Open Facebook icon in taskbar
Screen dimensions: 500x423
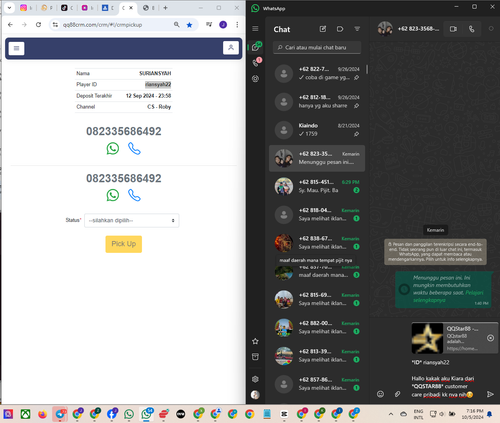tap(112, 414)
